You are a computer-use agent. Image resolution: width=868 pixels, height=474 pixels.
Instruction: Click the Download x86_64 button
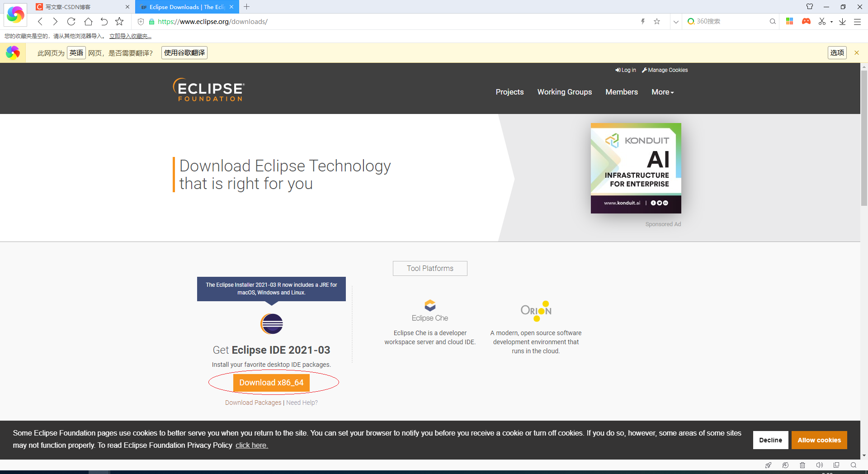click(271, 383)
